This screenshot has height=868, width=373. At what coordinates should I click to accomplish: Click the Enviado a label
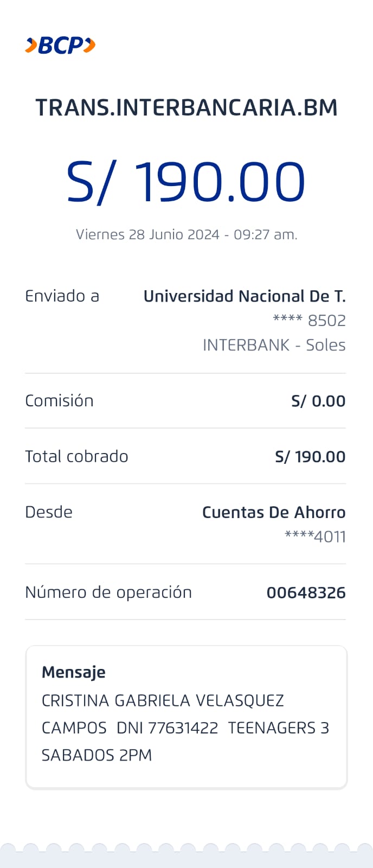[62, 296]
